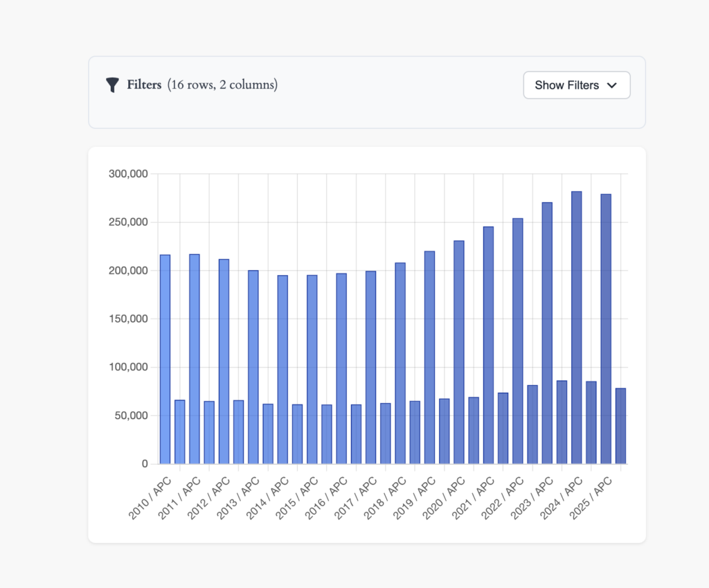709x588 pixels.
Task: Click the last short bar on chart's right edge
Action: (620, 425)
